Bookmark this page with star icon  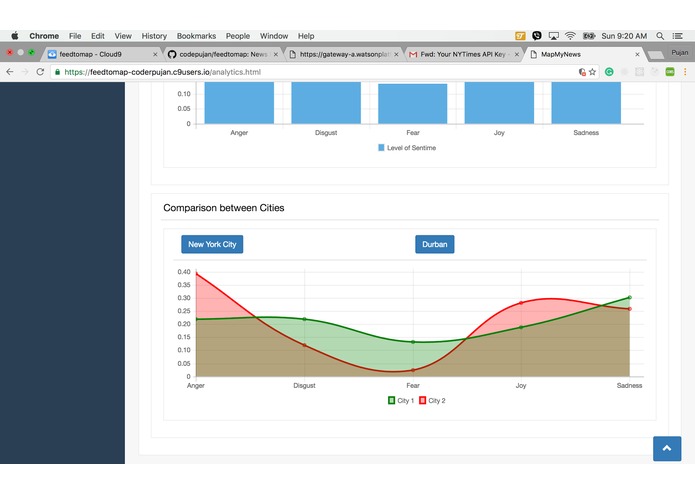point(593,72)
